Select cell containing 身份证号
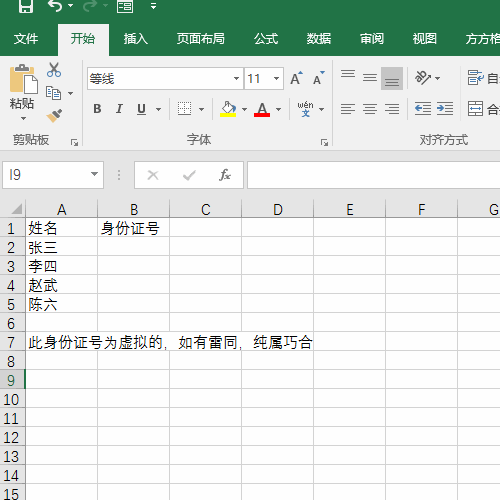Image resolution: width=500 pixels, height=500 pixels. pyautogui.click(x=134, y=228)
